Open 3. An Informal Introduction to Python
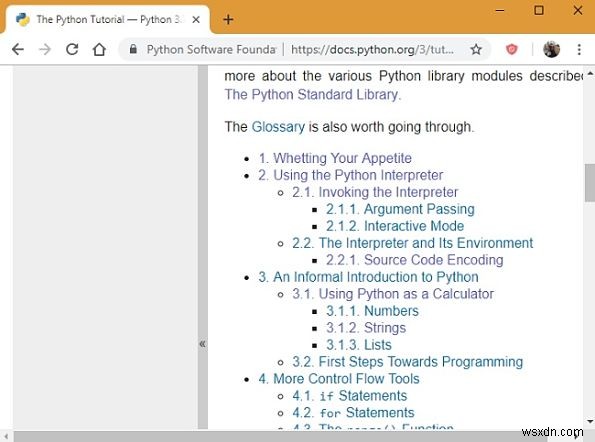The width and height of the screenshot is (595, 442). (x=368, y=277)
